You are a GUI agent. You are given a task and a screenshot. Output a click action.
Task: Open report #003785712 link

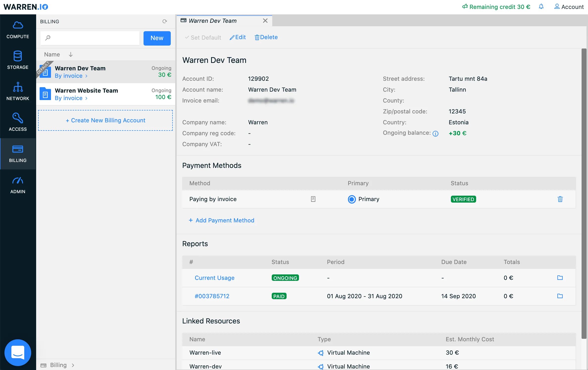pos(212,296)
